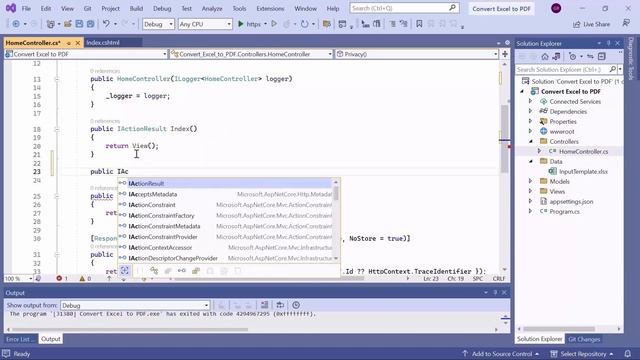Collapse the Controllers folder
Screen dimensions: 640x360
click(x=531, y=142)
